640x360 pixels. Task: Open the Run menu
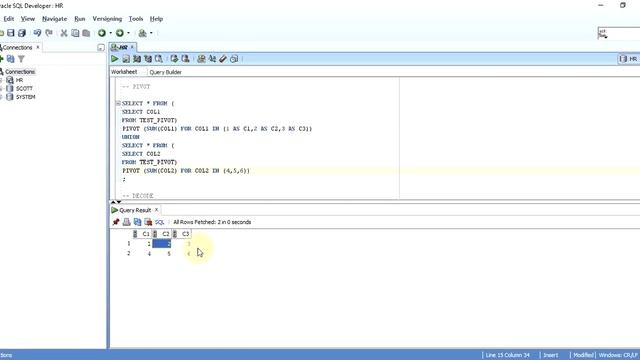[x=80, y=19]
